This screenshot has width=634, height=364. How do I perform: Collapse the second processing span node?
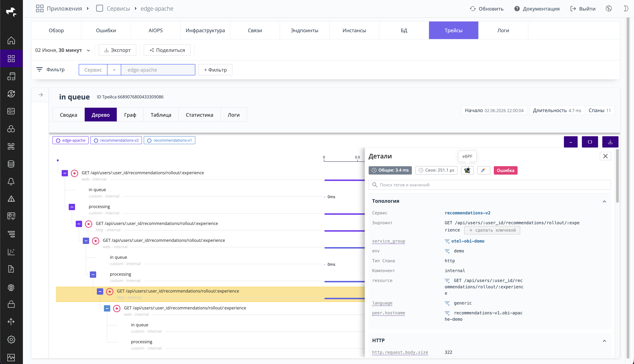(93, 275)
